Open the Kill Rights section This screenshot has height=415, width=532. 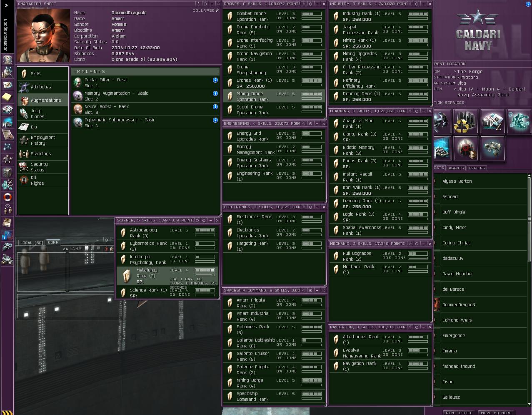coord(42,180)
